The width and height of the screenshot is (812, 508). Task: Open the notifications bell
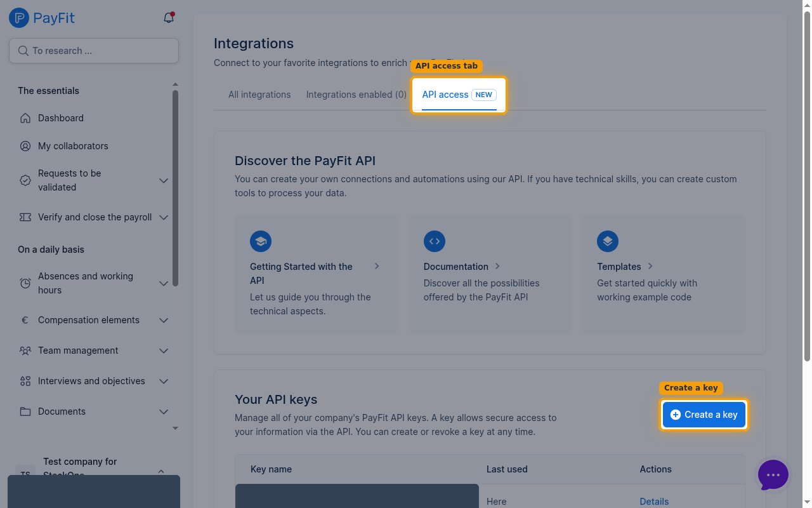click(x=169, y=18)
